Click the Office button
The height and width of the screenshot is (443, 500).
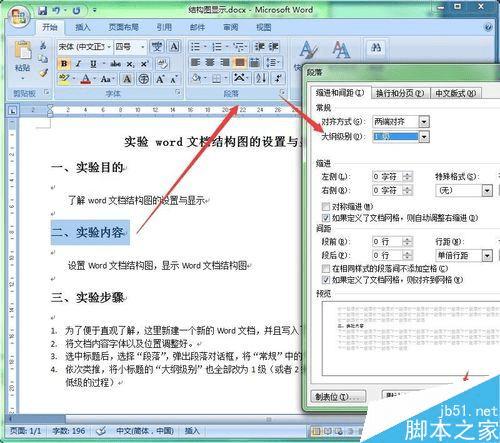[19, 17]
